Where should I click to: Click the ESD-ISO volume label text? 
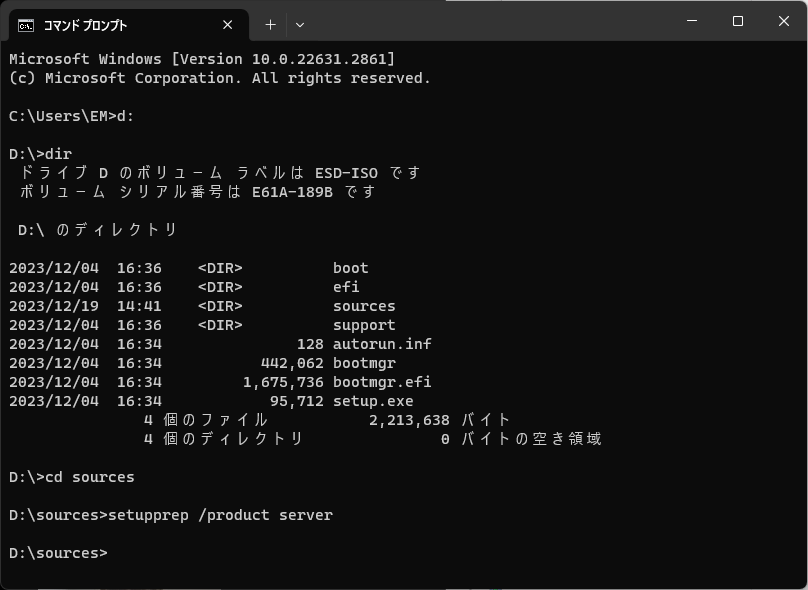point(346,173)
